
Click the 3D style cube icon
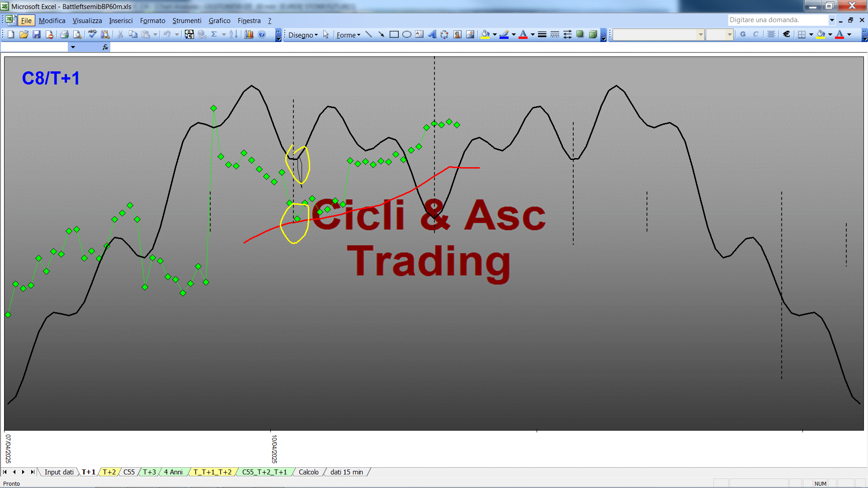pyautogui.click(x=593, y=34)
